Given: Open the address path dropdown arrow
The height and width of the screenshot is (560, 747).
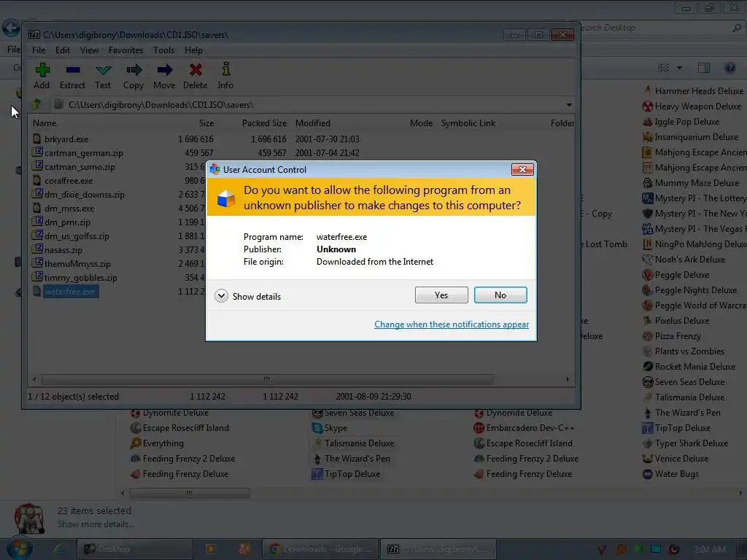Looking at the screenshot, I should [569, 105].
